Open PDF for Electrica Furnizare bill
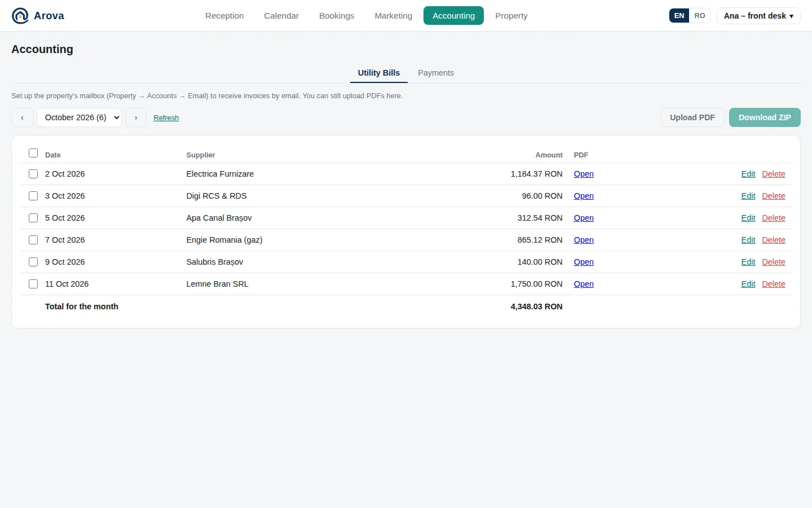Viewport: 812px width, 508px height. (584, 174)
